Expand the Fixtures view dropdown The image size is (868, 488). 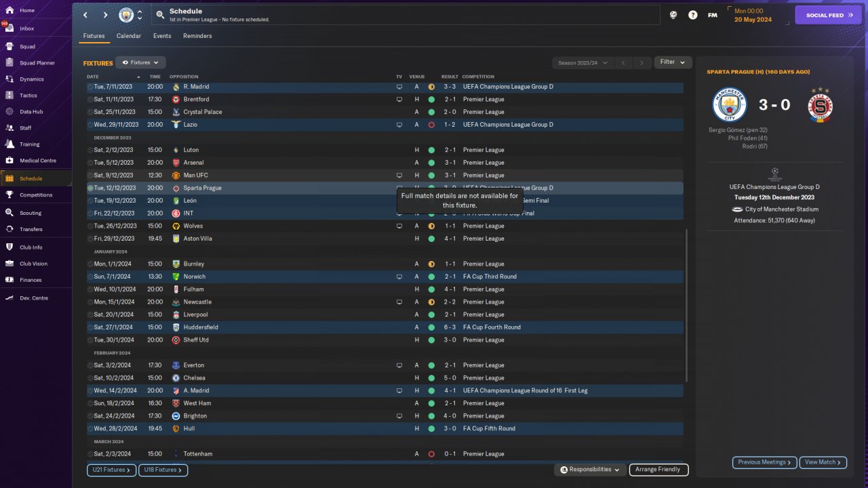tap(140, 62)
